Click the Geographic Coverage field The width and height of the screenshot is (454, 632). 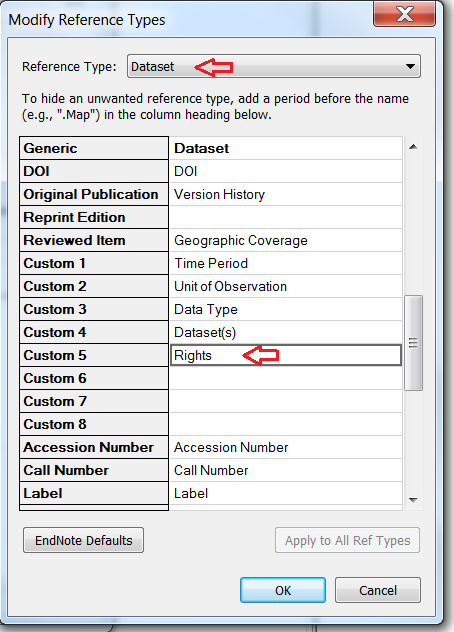[286, 240]
